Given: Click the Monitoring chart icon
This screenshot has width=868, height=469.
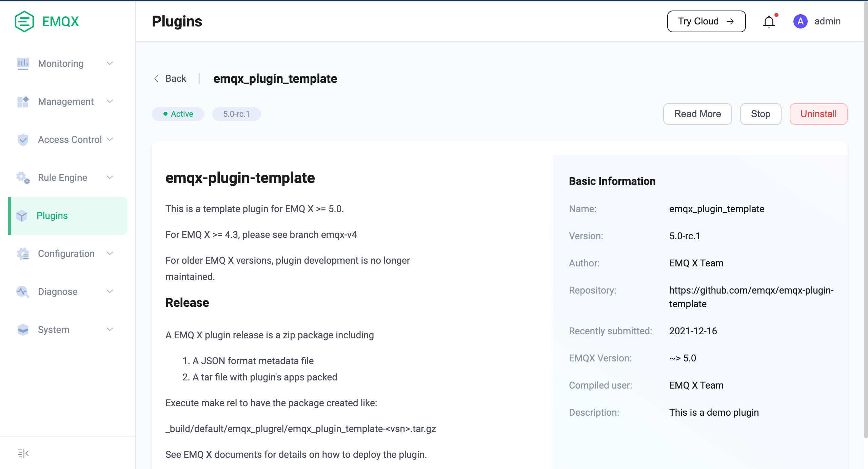Looking at the screenshot, I should [x=23, y=63].
